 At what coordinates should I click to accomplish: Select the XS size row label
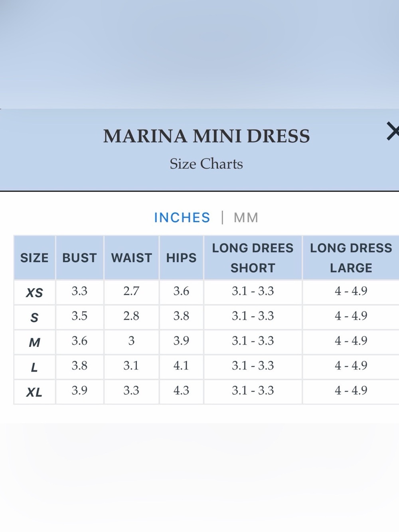(34, 293)
